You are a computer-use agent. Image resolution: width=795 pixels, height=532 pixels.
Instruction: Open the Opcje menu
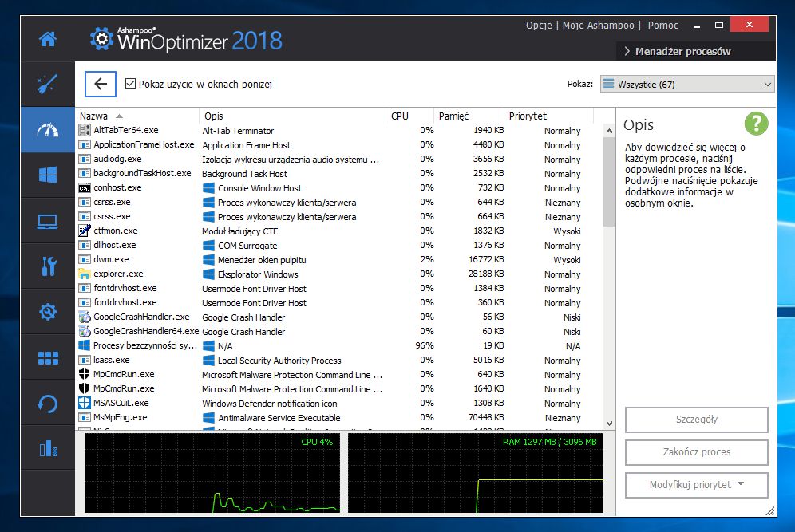pos(539,25)
